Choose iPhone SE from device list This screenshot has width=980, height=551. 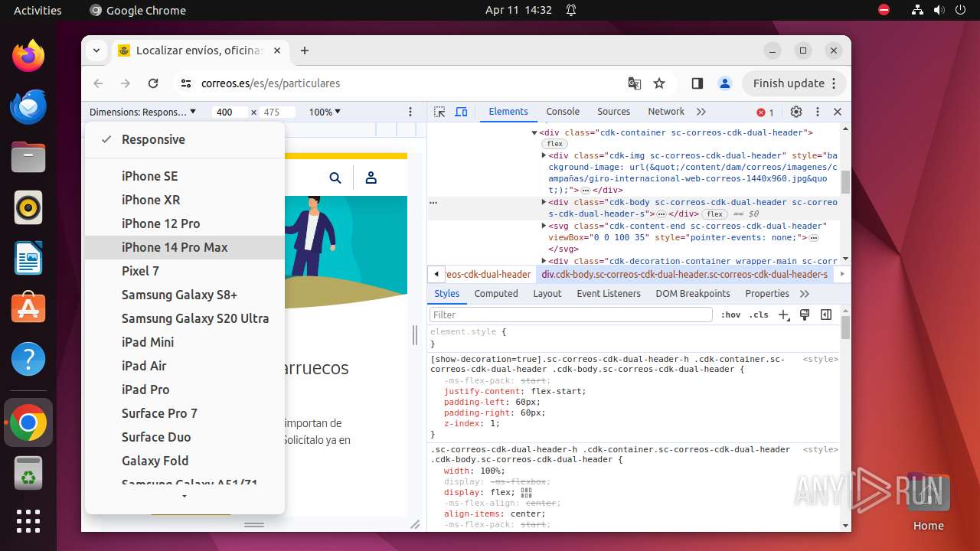[x=185, y=176]
